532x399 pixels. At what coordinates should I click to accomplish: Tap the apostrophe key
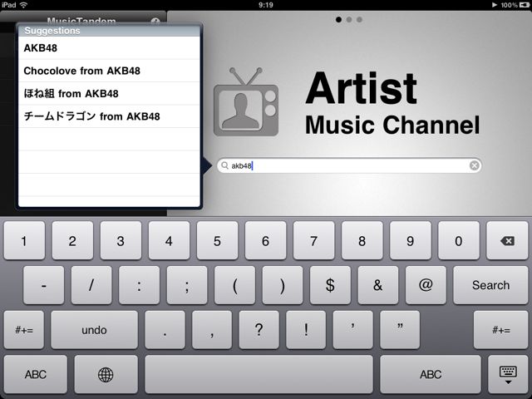click(352, 330)
